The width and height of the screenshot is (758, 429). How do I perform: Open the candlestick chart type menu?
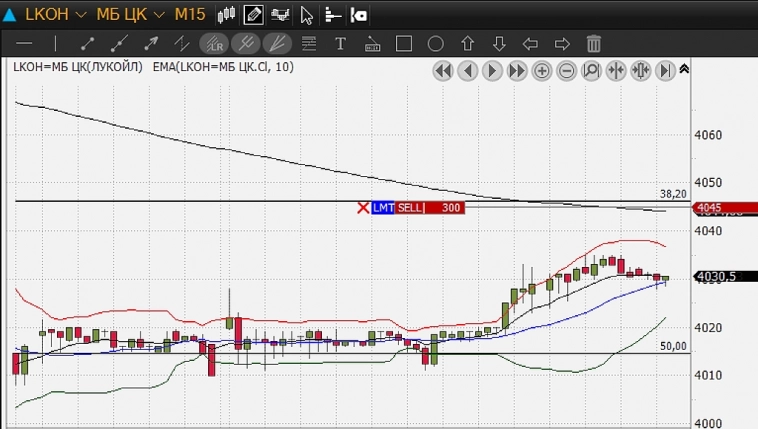tap(226, 15)
